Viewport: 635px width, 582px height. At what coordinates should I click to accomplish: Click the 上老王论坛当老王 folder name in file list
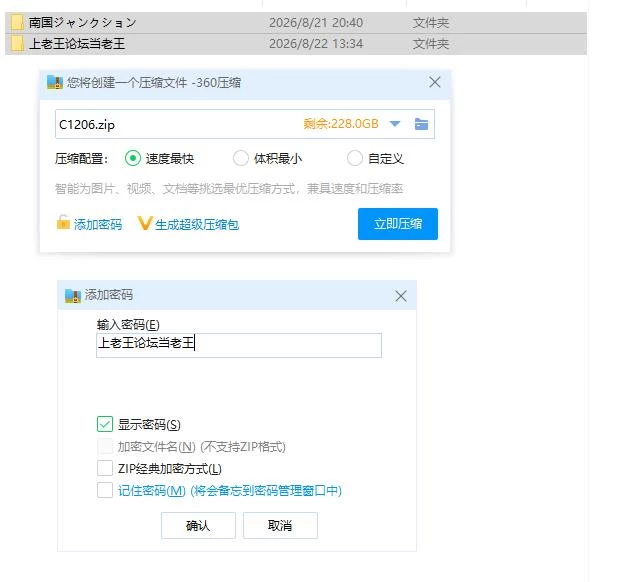(77, 44)
